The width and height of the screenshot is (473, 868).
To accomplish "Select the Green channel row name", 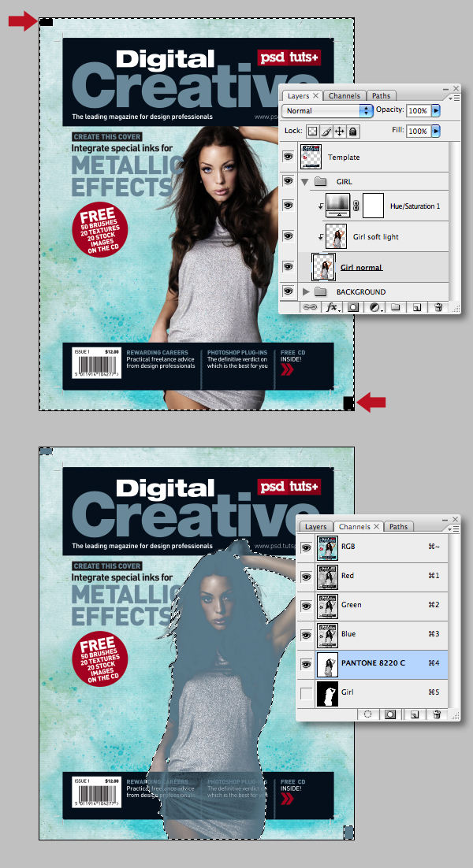I will click(x=351, y=604).
